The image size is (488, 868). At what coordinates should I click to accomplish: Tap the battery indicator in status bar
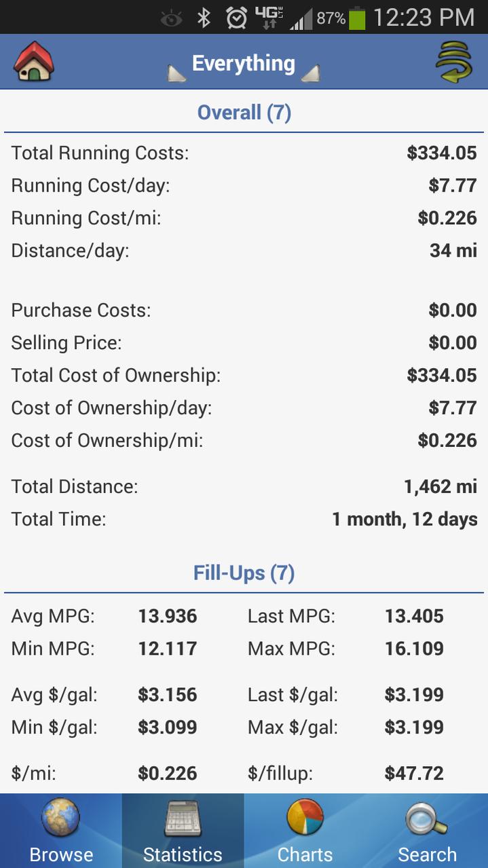tap(357, 18)
